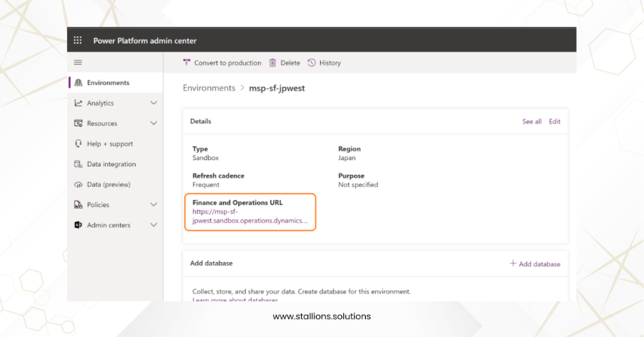Click the Analytics chart icon

point(79,104)
